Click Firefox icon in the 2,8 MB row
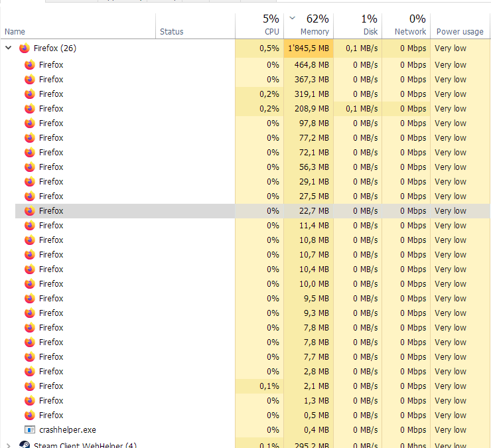The width and height of the screenshot is (491, 448). pyautogui.click(x=30, y=371)
